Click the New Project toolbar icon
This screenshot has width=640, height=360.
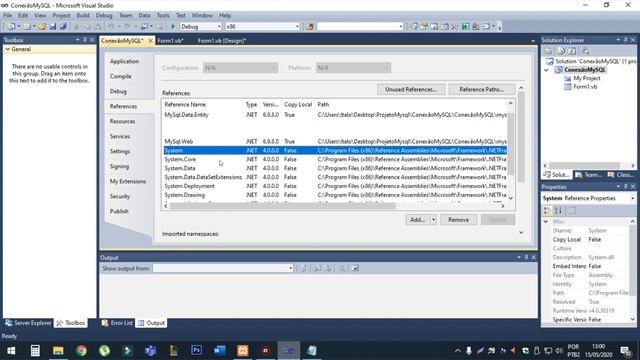click(11, 27)
